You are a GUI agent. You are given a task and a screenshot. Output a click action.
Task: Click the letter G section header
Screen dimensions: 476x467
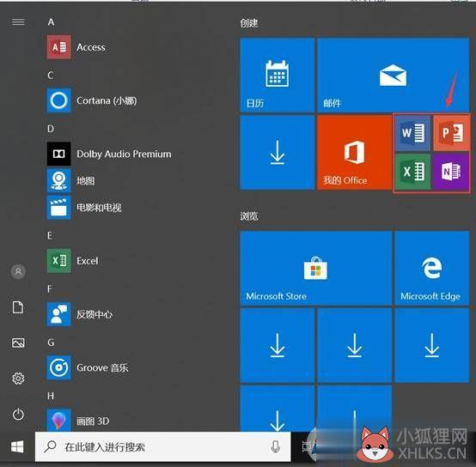[x=51, y=343]
